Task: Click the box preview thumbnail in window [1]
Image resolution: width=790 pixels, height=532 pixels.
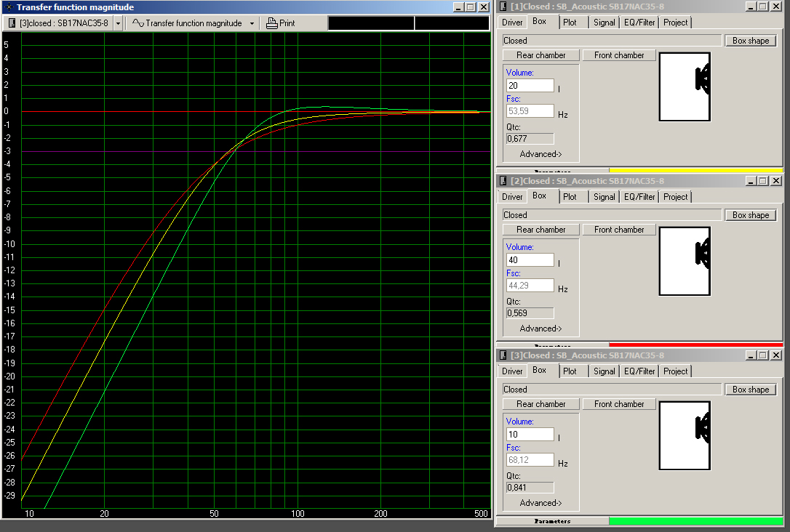Action: [x=685, y=86]
